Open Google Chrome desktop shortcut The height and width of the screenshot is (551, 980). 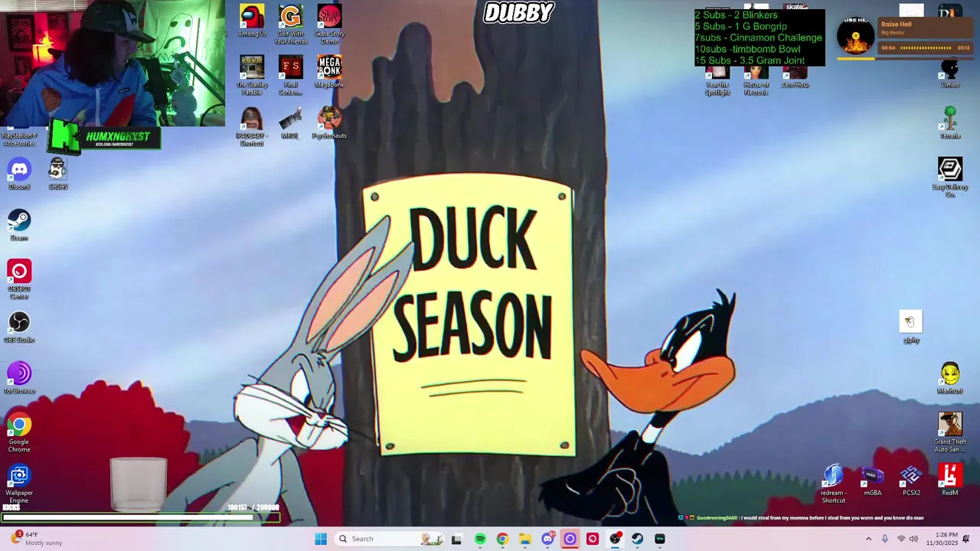tap(19, 432)
